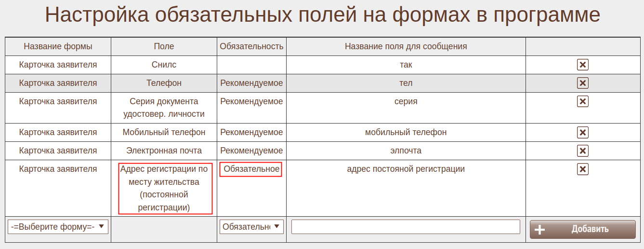Remove the Электронная почта row via X icon
Screen dimensions: 644x249
pos(582,151)
